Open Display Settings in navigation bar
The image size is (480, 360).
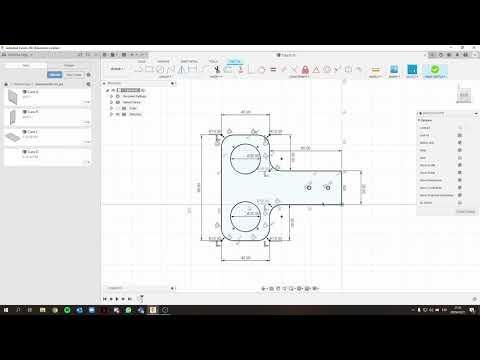[299, 288]
